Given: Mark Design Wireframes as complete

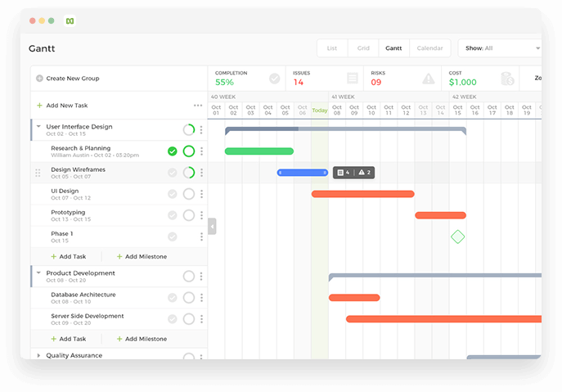Looking at the screenshot, I should 173,173.
